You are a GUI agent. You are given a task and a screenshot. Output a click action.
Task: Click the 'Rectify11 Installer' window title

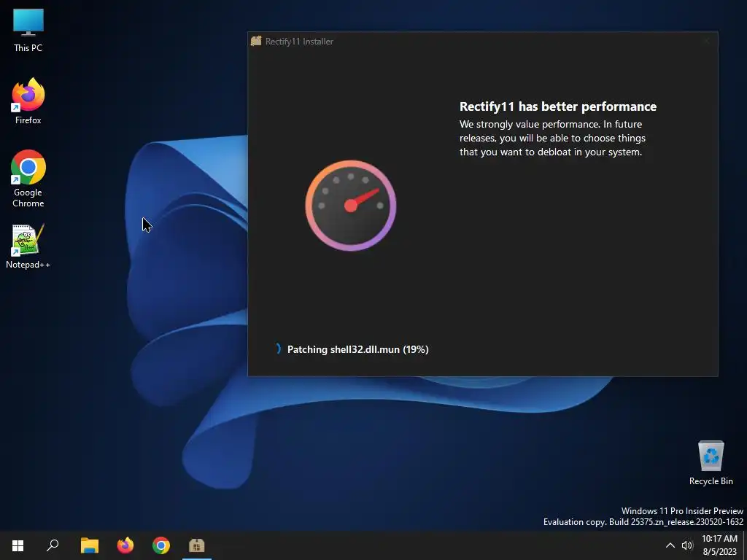click(x=299, y=42)
